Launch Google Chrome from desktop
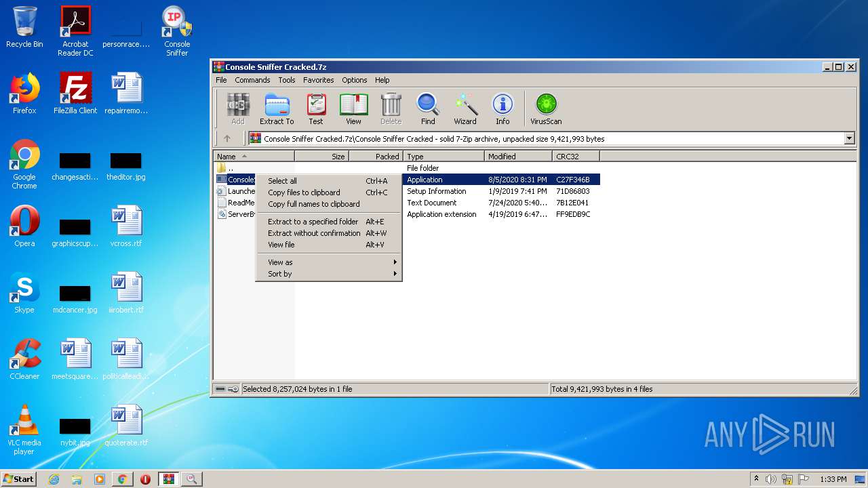 pos(24,165)
